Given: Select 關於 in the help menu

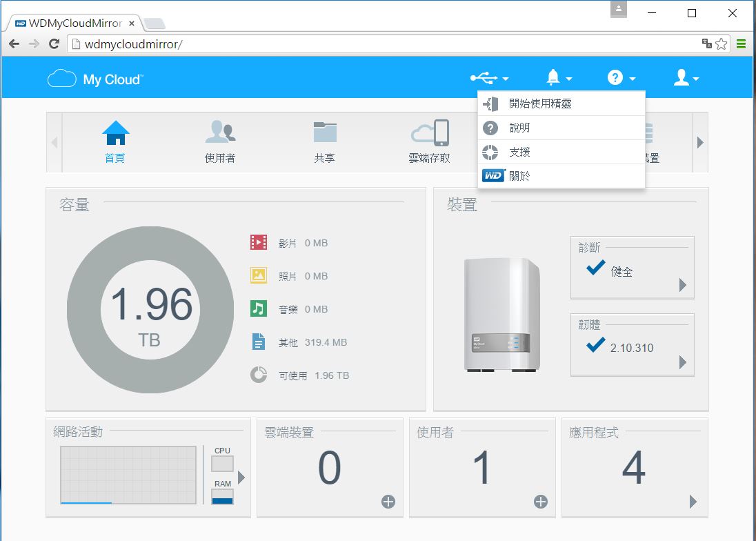Looking at the screenshot, I should click(x=561, y=176).
